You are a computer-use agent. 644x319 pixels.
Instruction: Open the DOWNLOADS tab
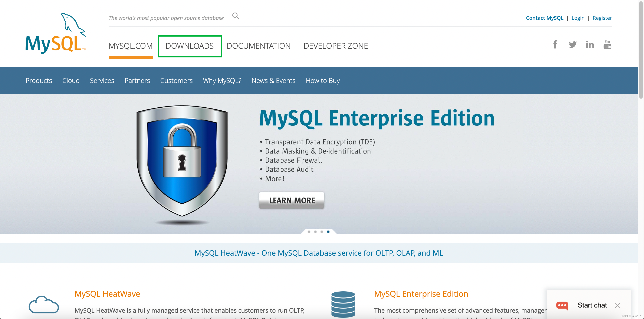pyautogui.click(x=190, y=46)
